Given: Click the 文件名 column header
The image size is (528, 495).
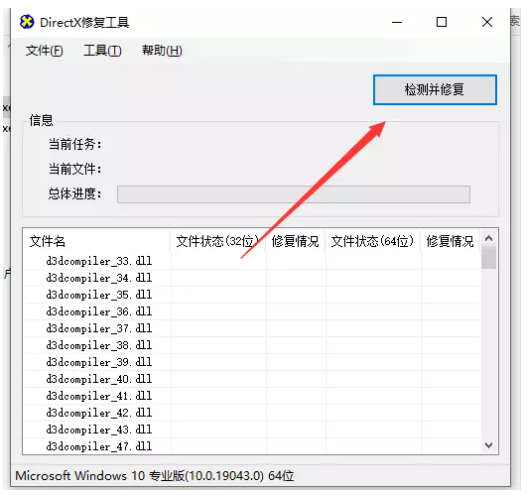Looking at the screenshot, I should click(97, 241).
